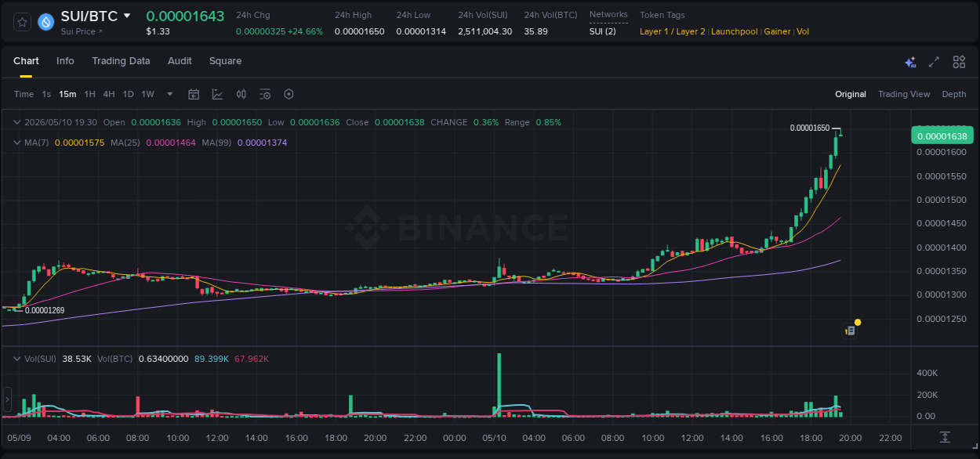Switch to the Chart tab
Viewport: 980px width, 459px height.
click(26, 61)
